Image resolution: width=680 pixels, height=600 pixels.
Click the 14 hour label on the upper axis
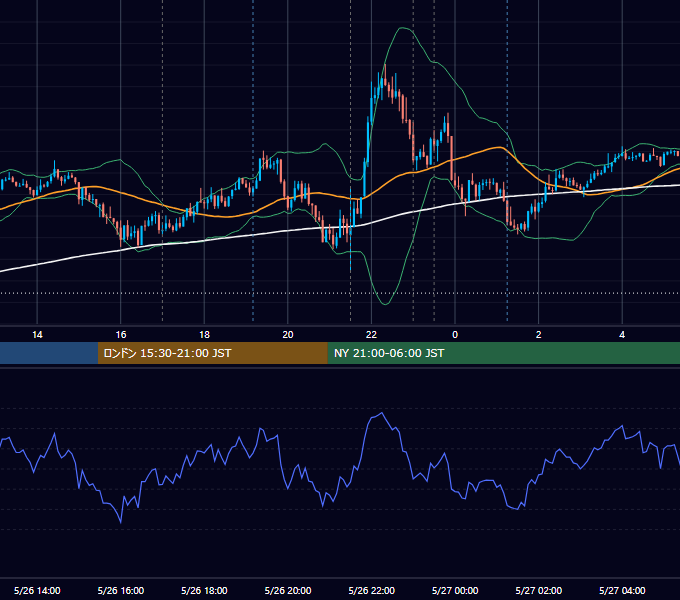37,335
